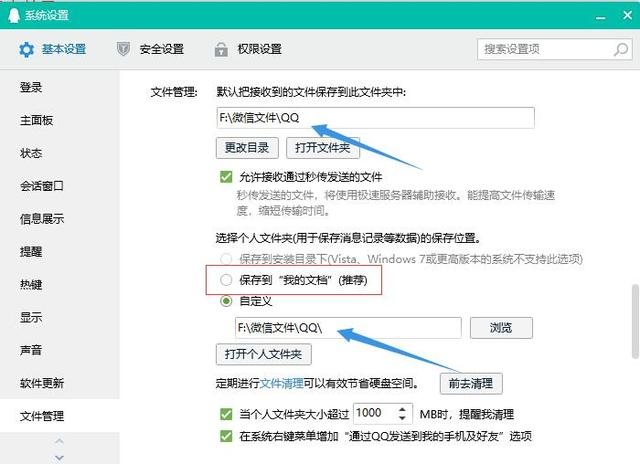Select 状态 in the sidebar
The height and width of the screenshot is (464, 640).
(x=31, y=153)
